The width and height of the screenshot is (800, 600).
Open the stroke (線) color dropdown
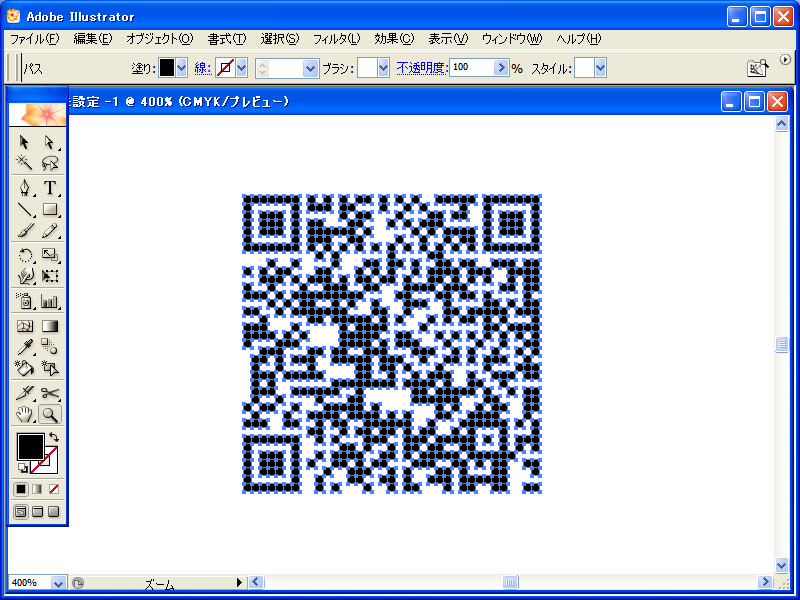(242, 68)
